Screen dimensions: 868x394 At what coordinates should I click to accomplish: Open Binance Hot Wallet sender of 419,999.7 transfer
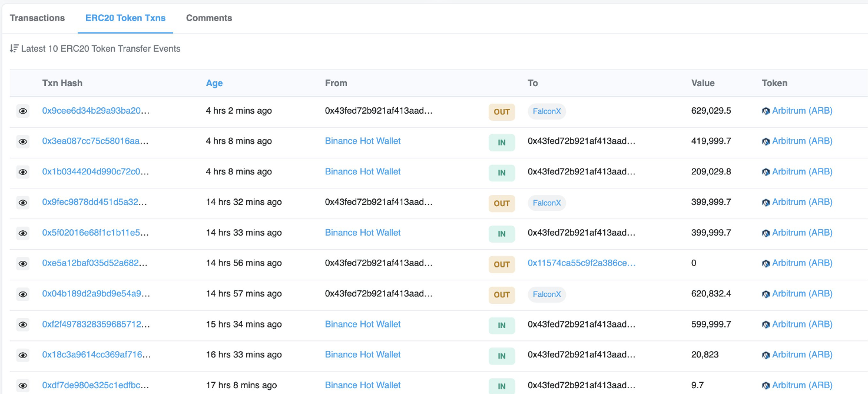coord(363,141)
